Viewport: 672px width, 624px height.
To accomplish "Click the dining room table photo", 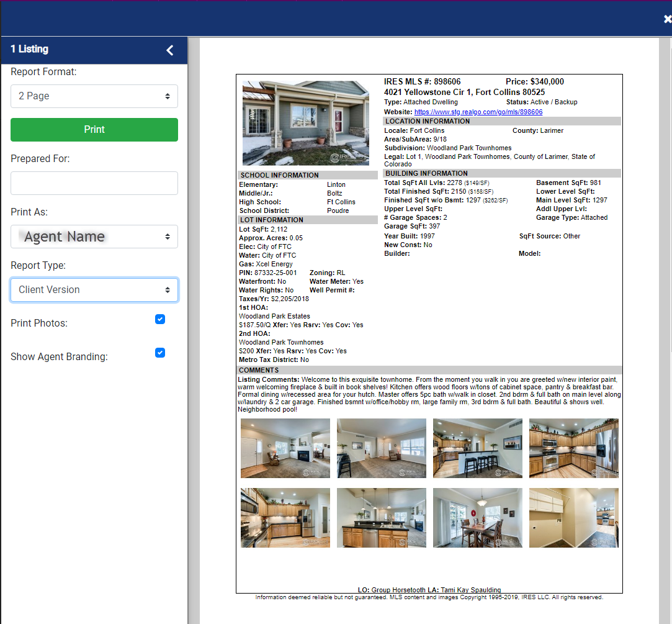I will pyautogui.click(x=477, y=517).
